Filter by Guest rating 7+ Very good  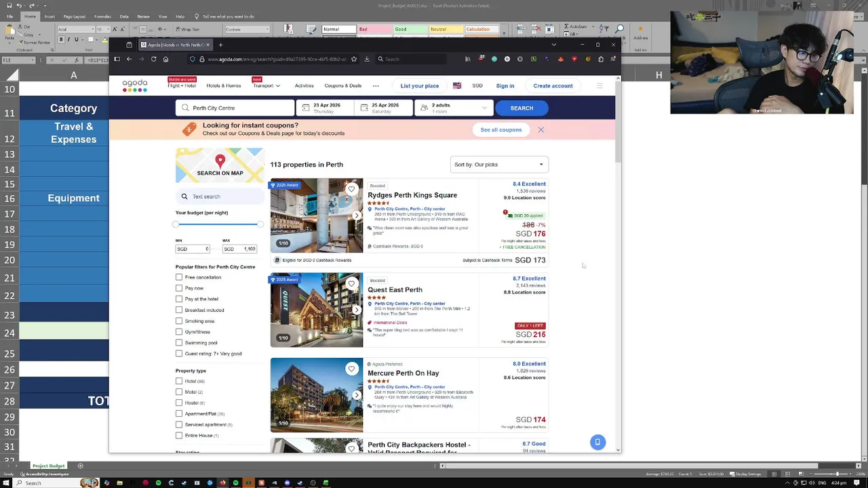click(179, 353)
